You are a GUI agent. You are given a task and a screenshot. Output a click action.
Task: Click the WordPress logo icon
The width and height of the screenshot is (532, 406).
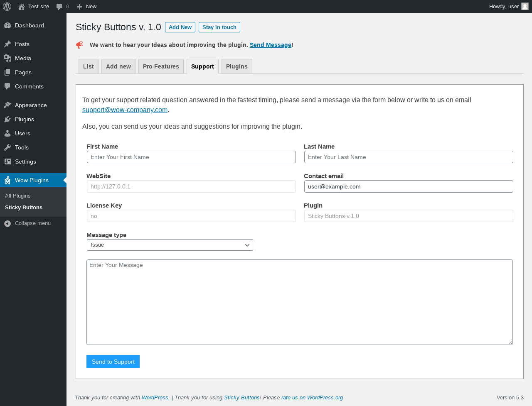(x=7, y=7)
